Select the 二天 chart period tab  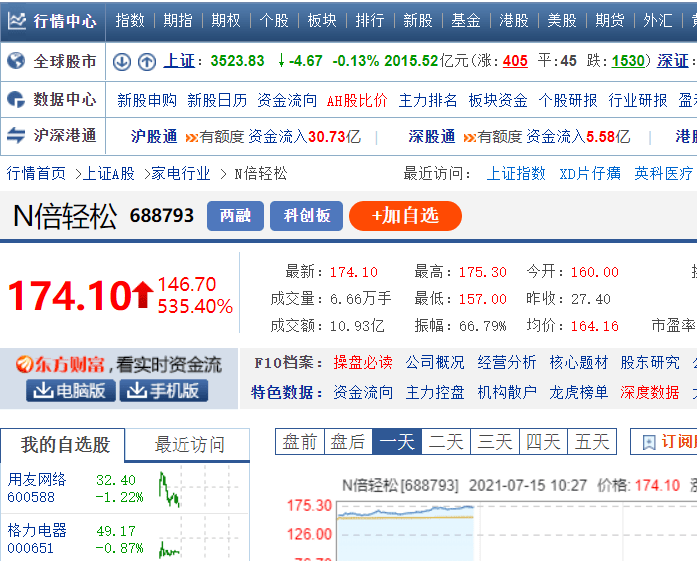(x=446, y=441)
